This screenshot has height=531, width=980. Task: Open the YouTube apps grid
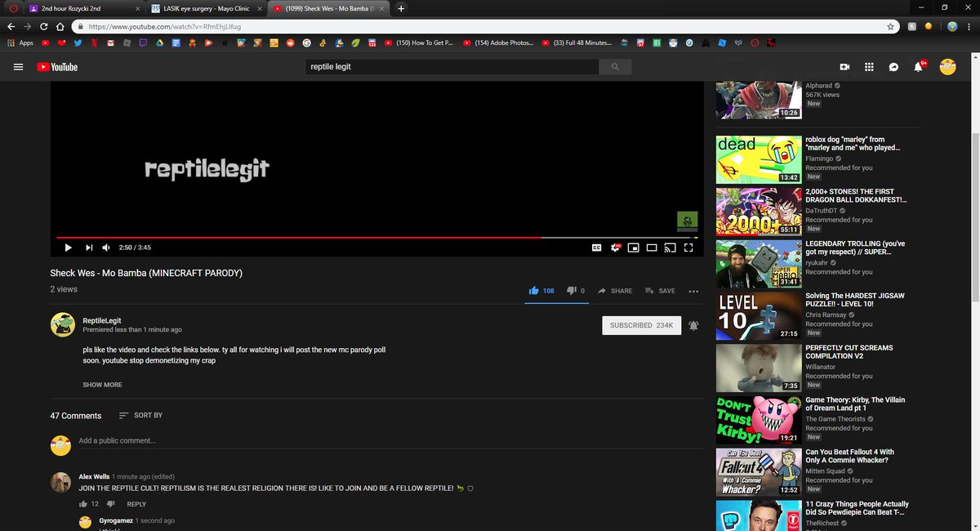pyautogui.click(x=869, y=67)
